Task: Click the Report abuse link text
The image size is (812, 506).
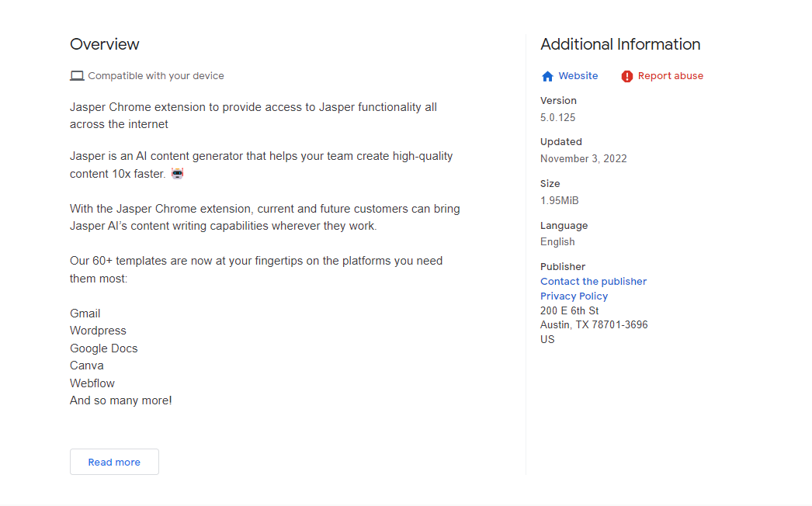Action: tap(671, 76)
